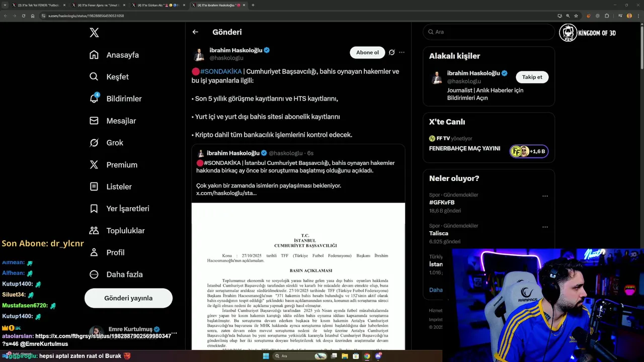Open Mesajlar messages
The width and height of the screenshot is (644, 362).
click(x=113, y=121)
